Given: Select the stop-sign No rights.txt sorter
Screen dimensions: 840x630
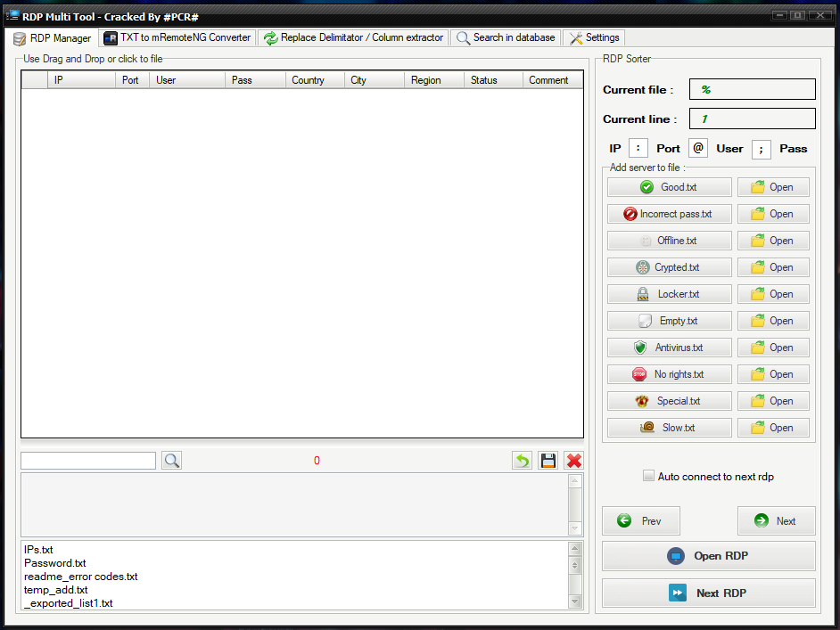Looking at the screenshot, I should pyautogui.click(x=669, y=374).
